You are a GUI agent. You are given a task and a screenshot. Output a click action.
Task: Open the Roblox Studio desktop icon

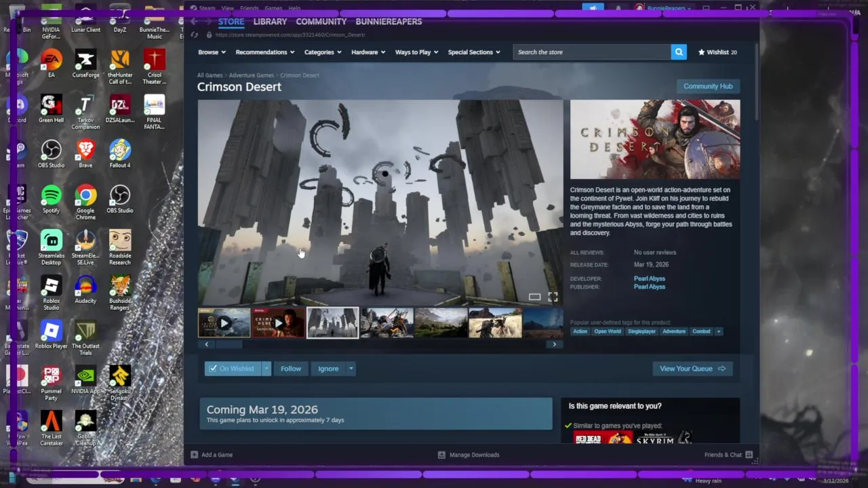[x=51, y=293]
